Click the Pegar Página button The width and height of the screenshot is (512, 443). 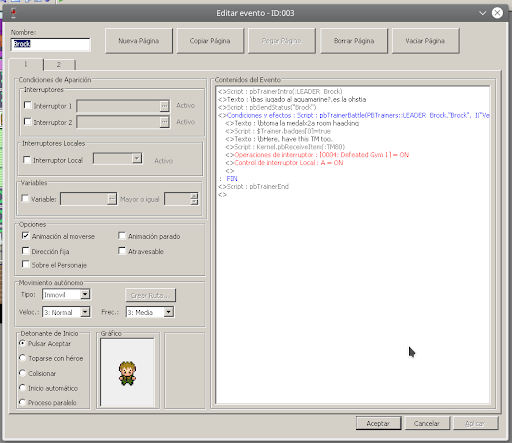[282, 41]
